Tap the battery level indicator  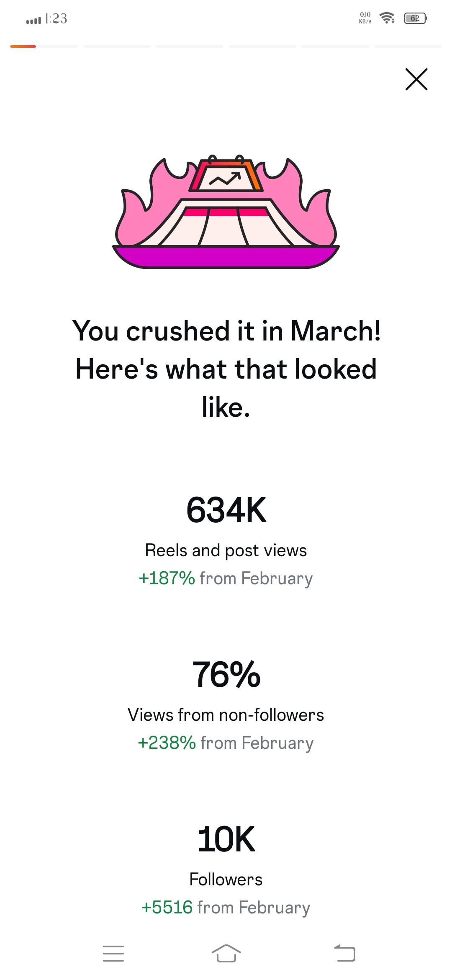tap(415, 18)
